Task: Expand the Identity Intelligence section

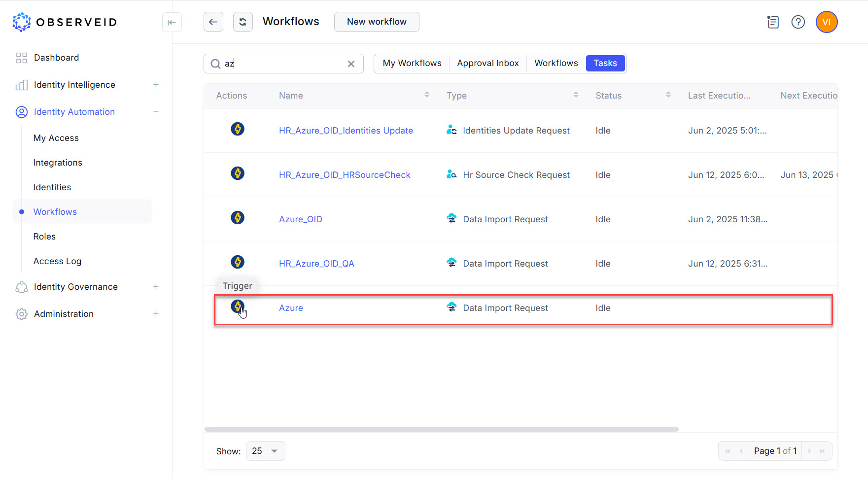Action: coord(156,85)
